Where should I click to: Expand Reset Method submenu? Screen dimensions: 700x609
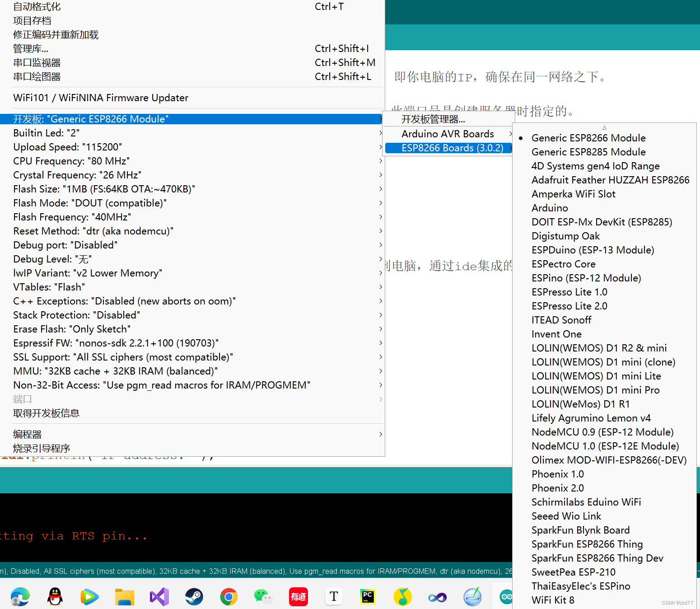(192, 231)
